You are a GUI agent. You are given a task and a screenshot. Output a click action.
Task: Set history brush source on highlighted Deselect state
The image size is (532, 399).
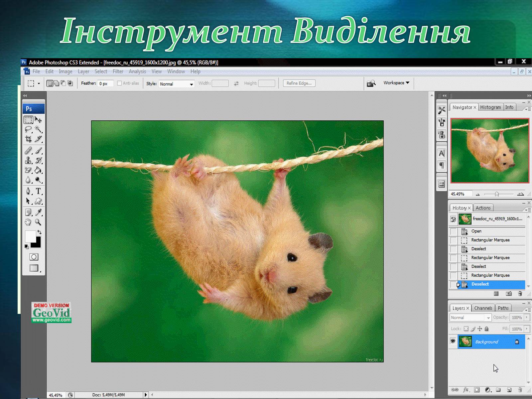point(453,284)
